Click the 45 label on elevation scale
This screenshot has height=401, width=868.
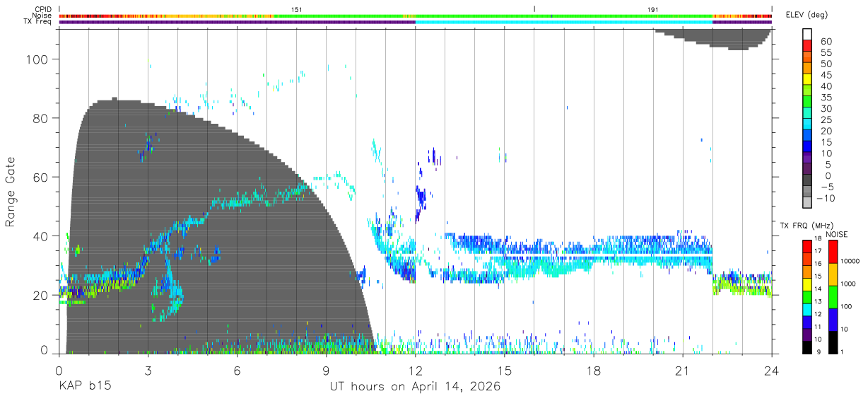tap(826, 74)
